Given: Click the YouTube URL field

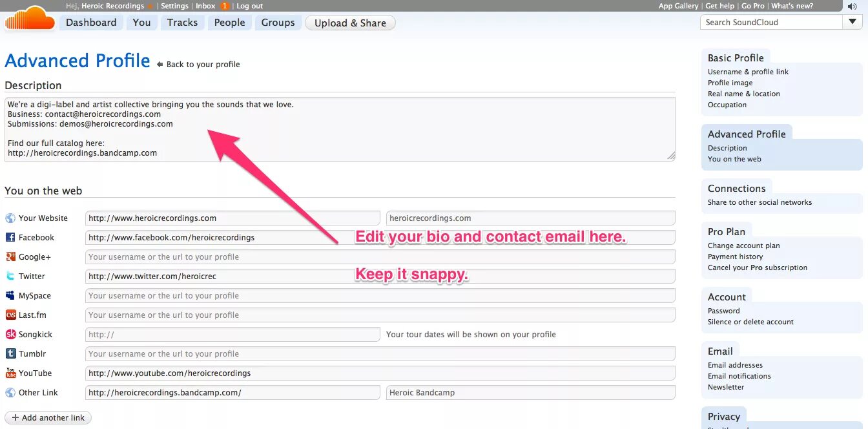Looking at the screenshot, I should click(380, 373).
